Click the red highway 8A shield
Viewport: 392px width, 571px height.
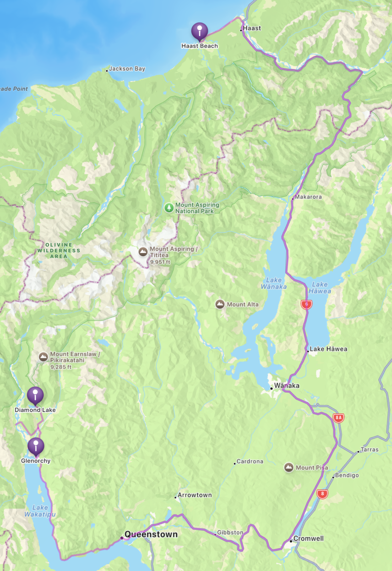(338, 417)
